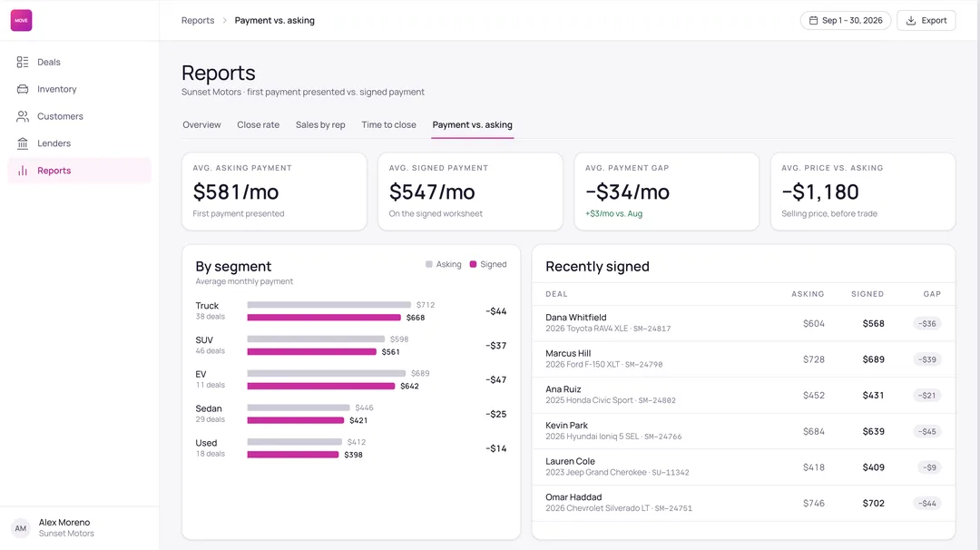Click the Recently signed panel heading

coord(597,266)
